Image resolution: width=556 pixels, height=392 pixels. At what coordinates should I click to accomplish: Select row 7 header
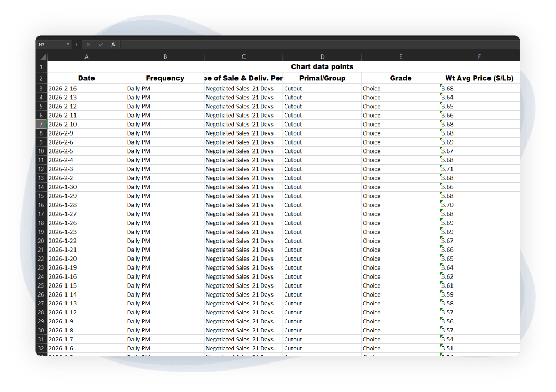click(x=41, y=125)
